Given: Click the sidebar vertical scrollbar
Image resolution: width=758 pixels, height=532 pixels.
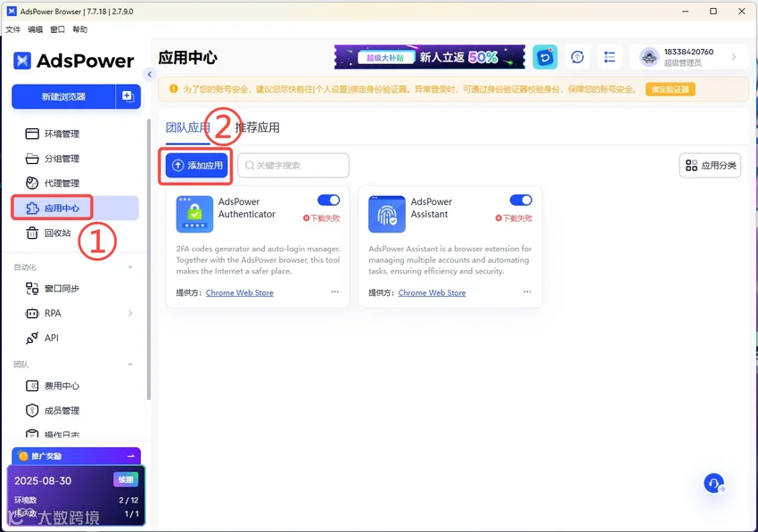Looking at the screenshot, I should 148,258.
